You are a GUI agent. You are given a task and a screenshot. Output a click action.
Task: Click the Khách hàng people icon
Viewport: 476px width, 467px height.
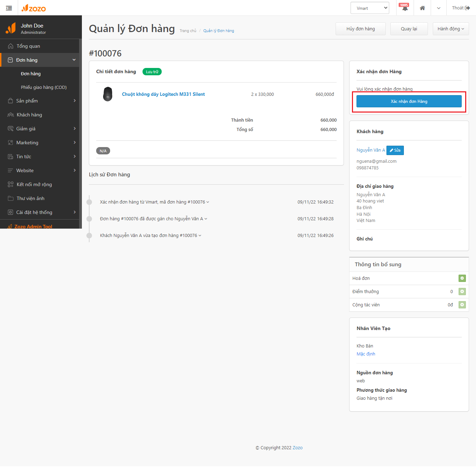point(10,115)
